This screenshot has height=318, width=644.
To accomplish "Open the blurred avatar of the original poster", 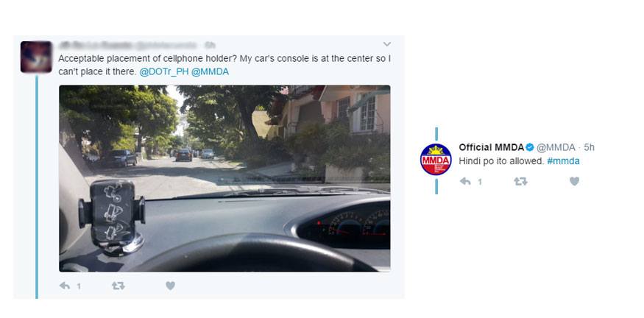I will click(36, 57).
